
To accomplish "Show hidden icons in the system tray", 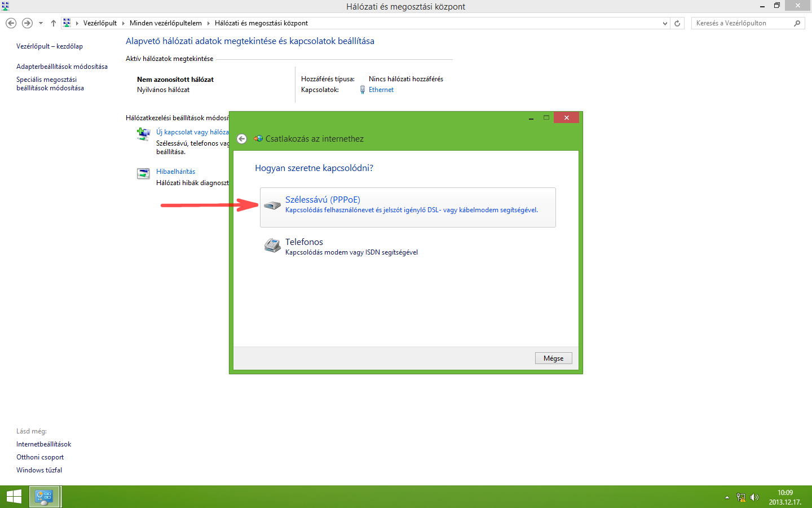I will 727,497.
